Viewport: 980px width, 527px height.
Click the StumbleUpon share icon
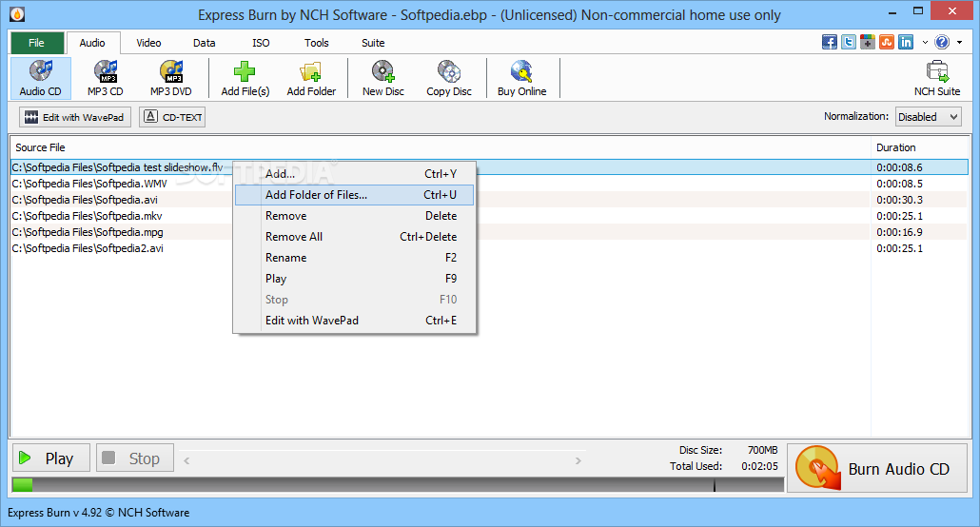pos(886,43)
